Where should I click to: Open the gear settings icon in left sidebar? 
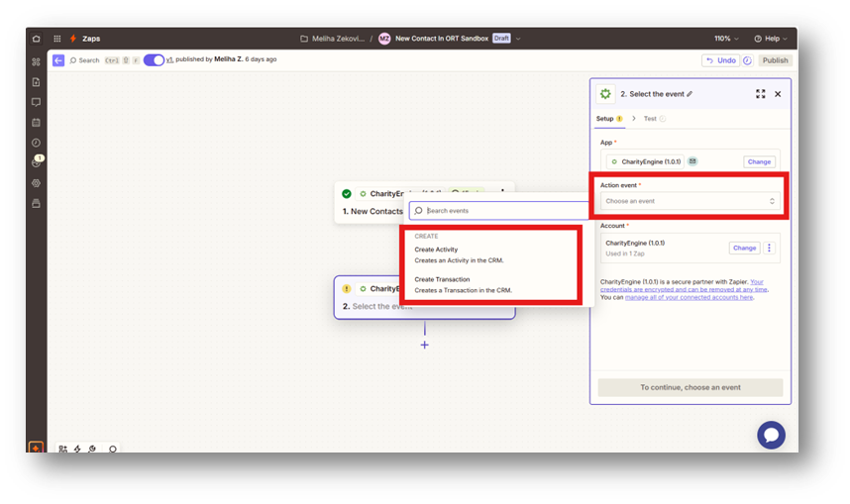(x=37, y=183)
